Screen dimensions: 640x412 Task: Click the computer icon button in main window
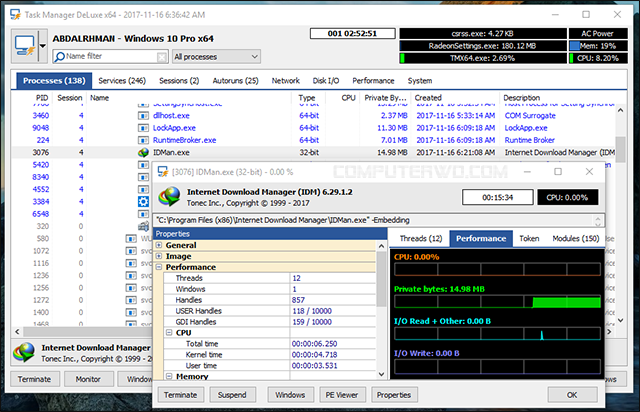click(x=24, y=46)
